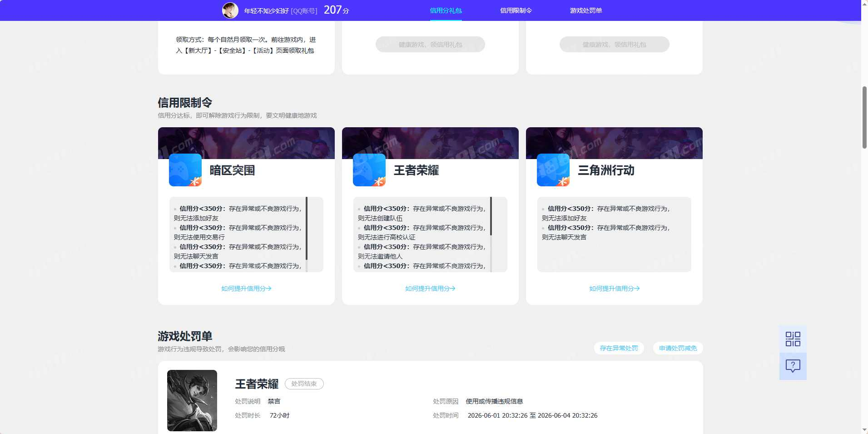Click the 王者荣耀 credit limit card title

click(x=416, y=170)
